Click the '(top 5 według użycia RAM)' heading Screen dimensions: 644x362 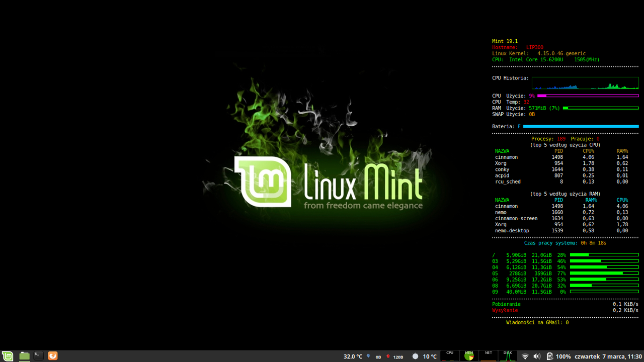point(565,194)
